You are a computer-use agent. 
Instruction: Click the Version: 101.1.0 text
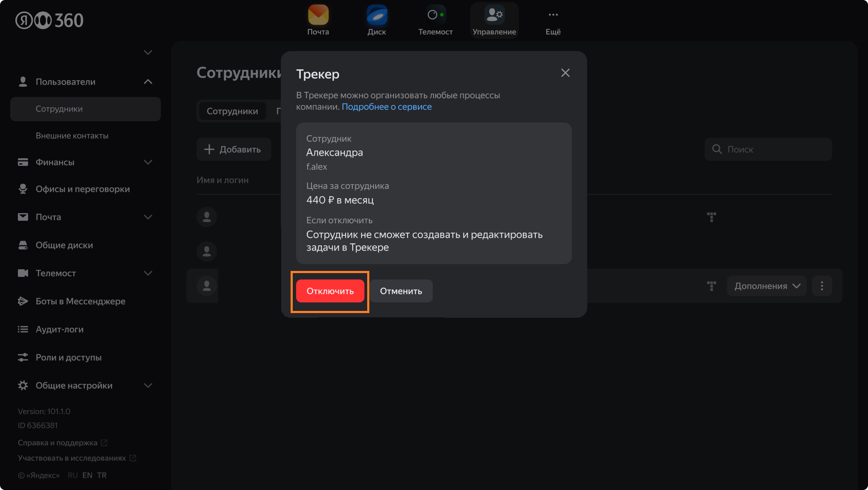coord(44,411)
